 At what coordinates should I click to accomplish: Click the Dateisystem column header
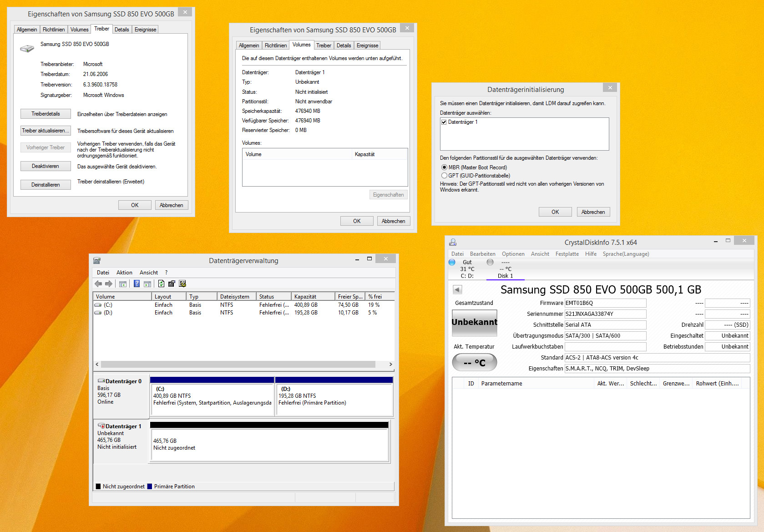click(236, 296)
